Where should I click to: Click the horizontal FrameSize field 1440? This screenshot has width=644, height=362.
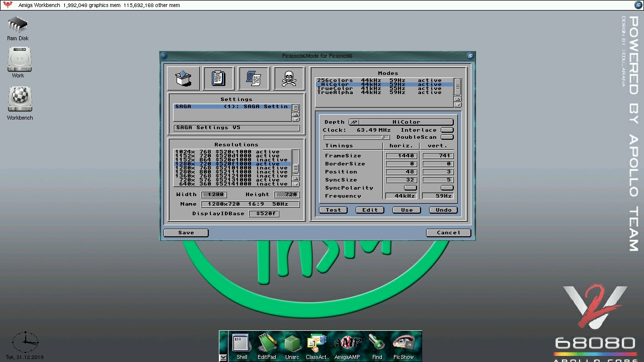[401, 156]
